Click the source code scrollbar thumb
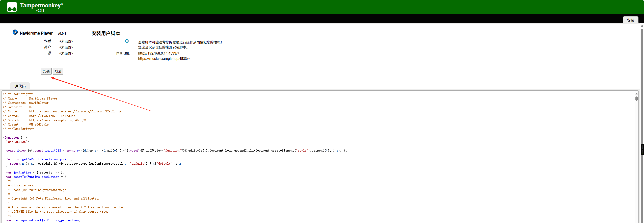 [636, 98]
